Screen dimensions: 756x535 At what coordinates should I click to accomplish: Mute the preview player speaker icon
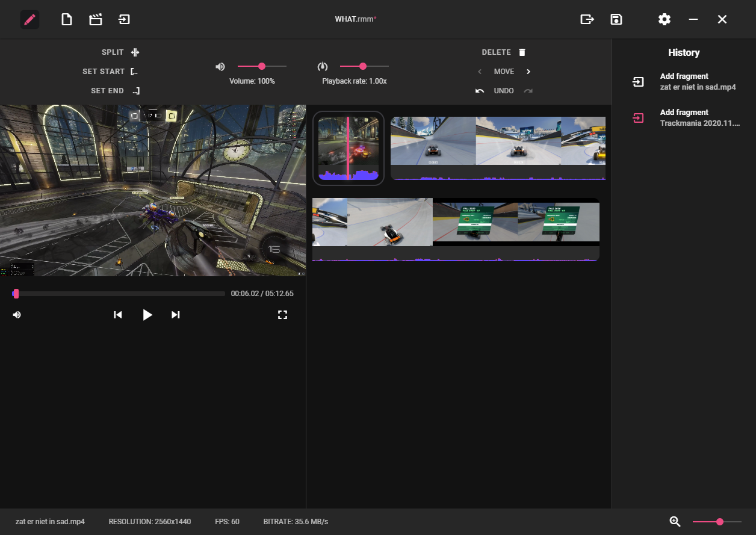click(x=17, y=315)
